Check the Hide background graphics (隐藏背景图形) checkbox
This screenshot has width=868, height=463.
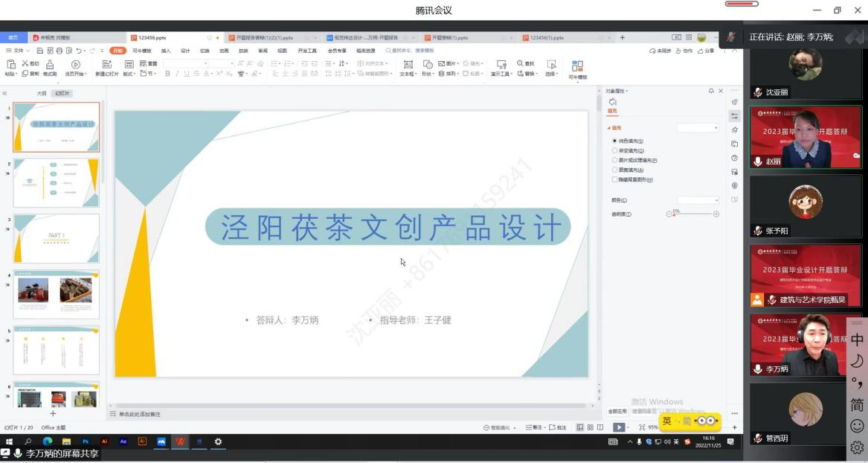pos(614,179)
